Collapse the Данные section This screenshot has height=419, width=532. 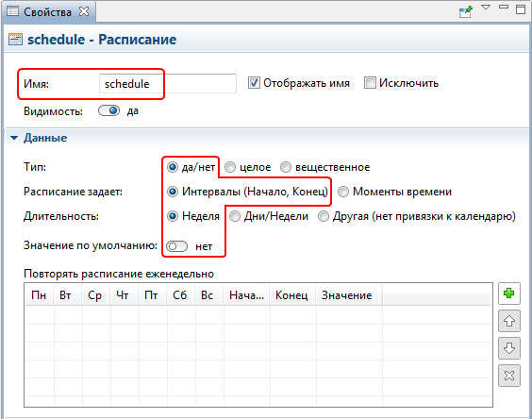coord(14,138)
